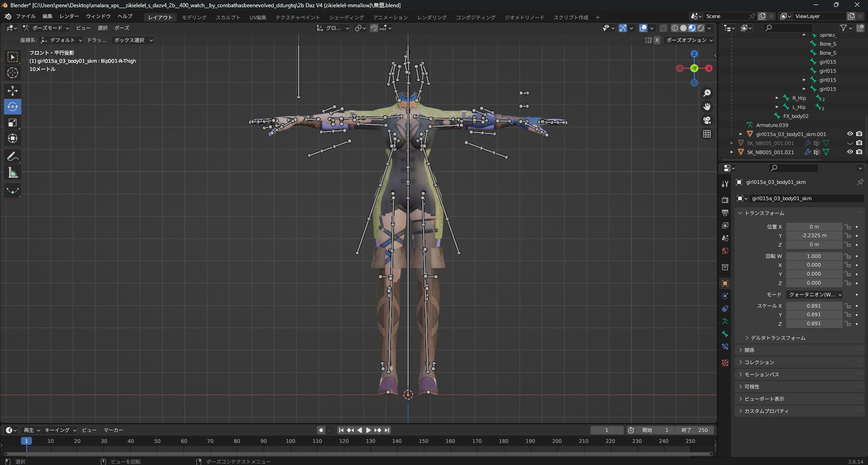Open the Bone Constraints properties tab

coord(725,347)
